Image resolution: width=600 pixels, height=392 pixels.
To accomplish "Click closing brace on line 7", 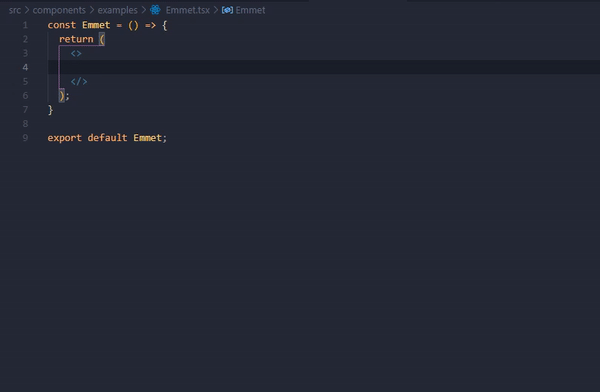I will click(50, 110).
